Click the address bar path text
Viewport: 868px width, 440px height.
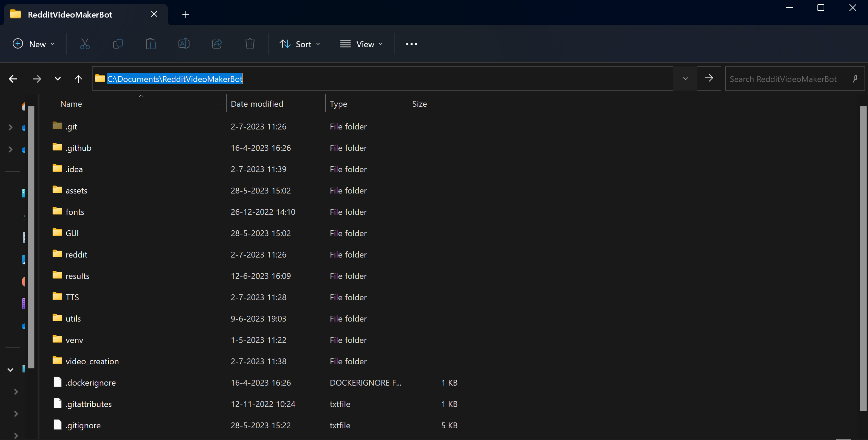coord(175,79)
